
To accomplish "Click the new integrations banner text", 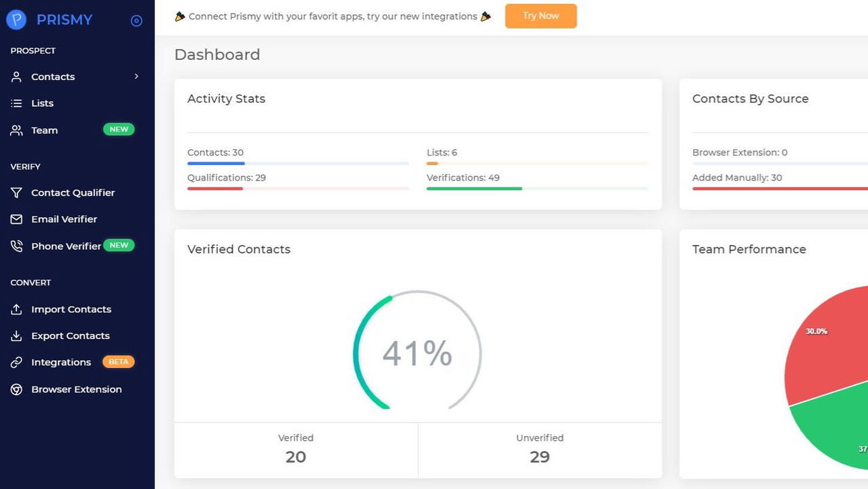I will [x=333, y=16].
